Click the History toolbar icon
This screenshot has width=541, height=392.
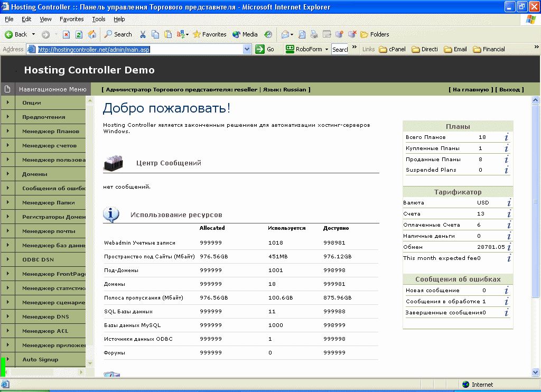click(268, 34)
